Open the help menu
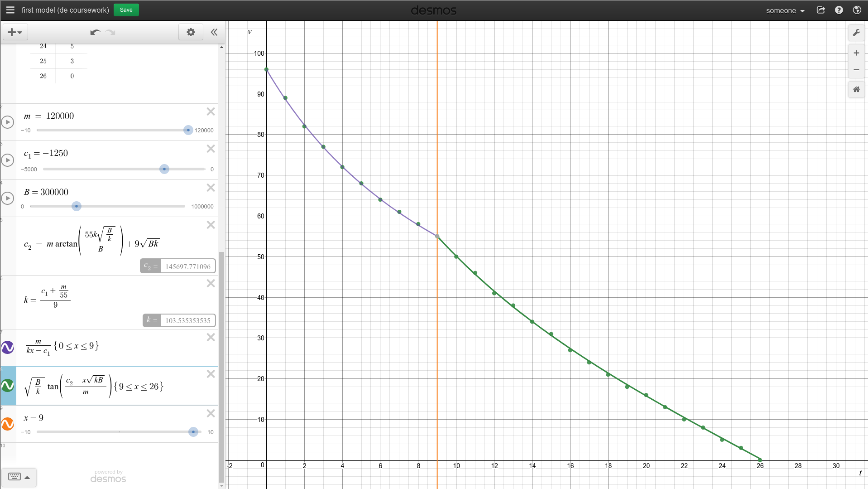 pos(839,10)
